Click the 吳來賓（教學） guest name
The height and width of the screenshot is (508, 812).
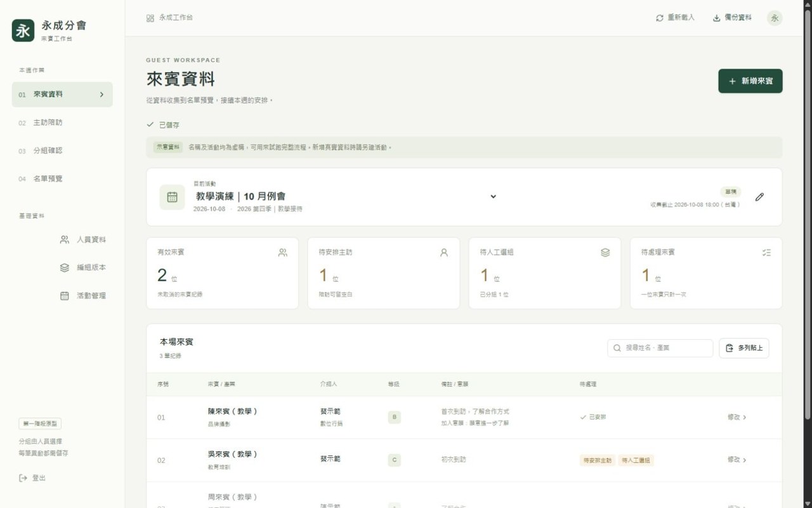[x=233, y=454]
